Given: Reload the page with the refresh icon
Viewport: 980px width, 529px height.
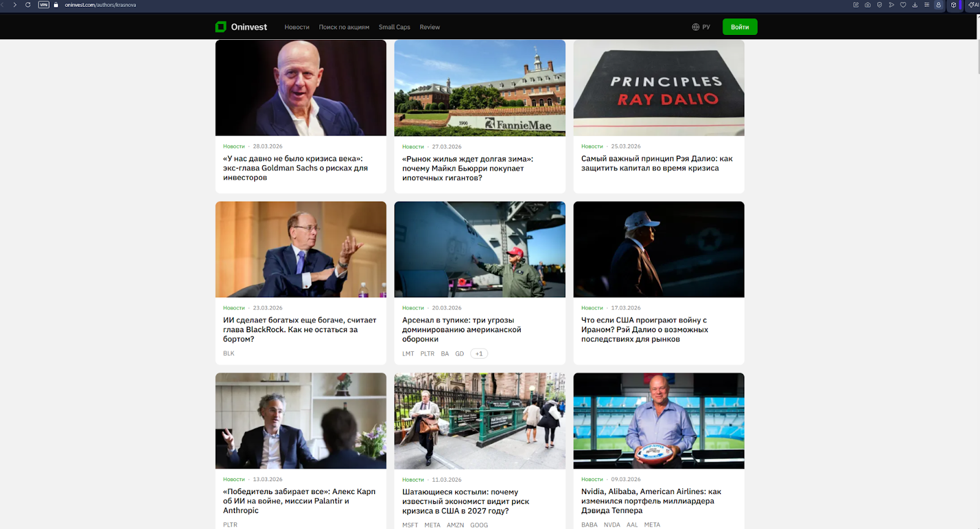Looking at the screenshot, I should [x=28, y=5].
